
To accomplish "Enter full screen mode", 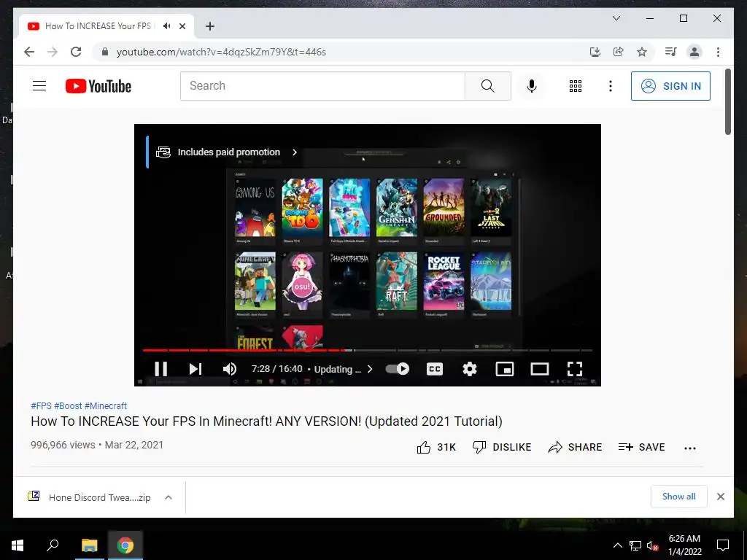I will pyautogui.click(x=575, y=369).
